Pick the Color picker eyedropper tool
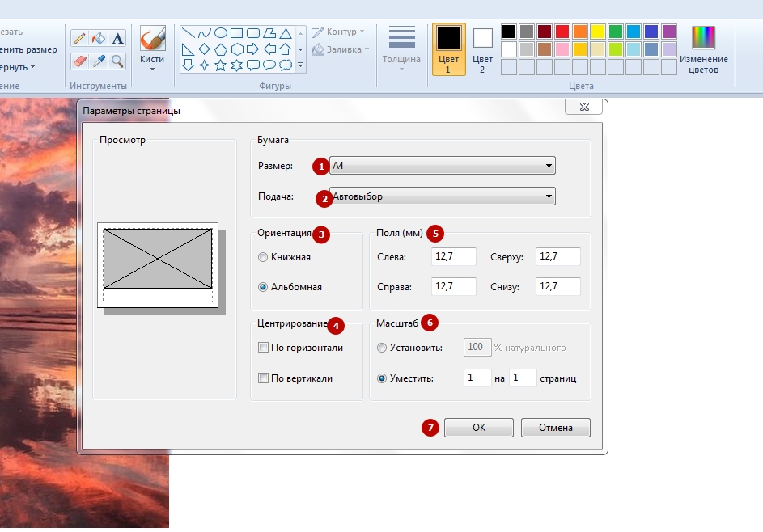This screenshot has height=532, width=763. pyautogui.click(x=99, y=61)
